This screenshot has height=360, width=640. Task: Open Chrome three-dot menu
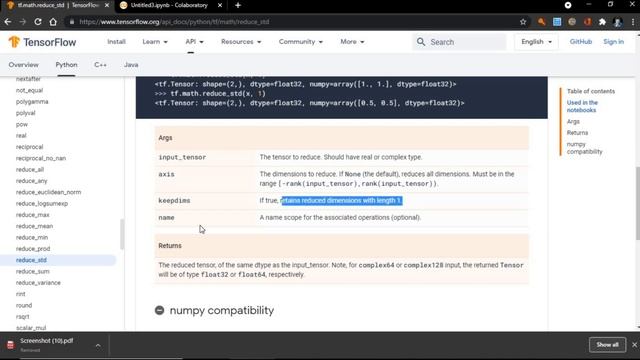point(633,22)
